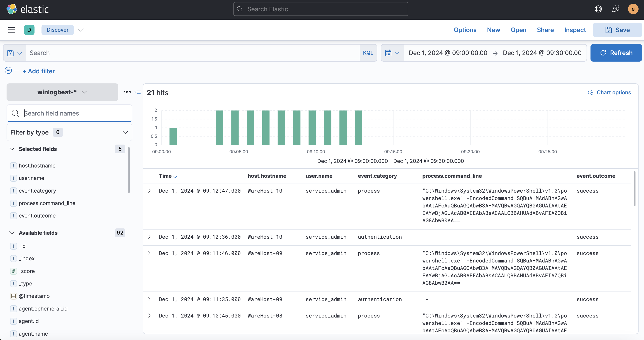Click the Refresh button

(616, 53)
